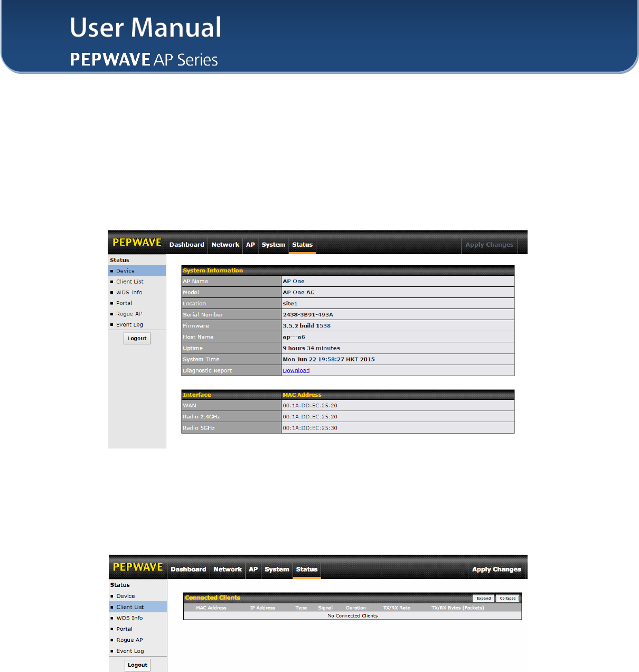639x672 pixels.
Task: Select the AP Name label cell
Action: click(x=231, y=281)
